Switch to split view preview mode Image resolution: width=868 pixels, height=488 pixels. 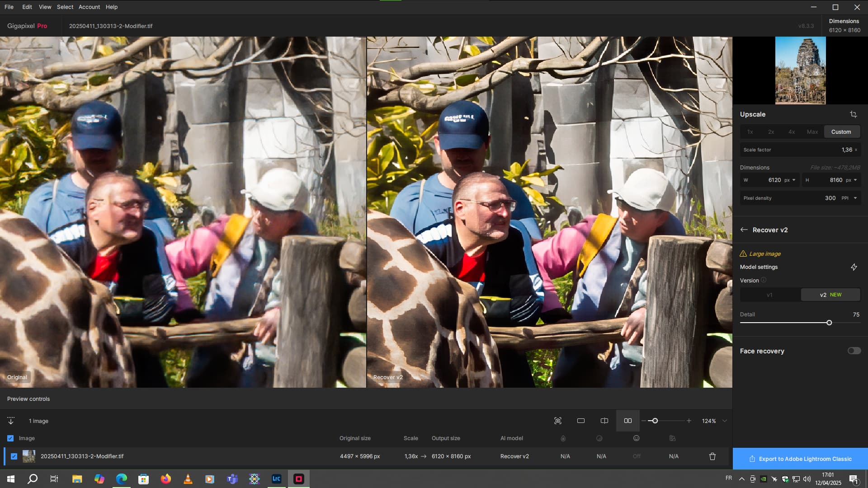(x=604, y=421)
